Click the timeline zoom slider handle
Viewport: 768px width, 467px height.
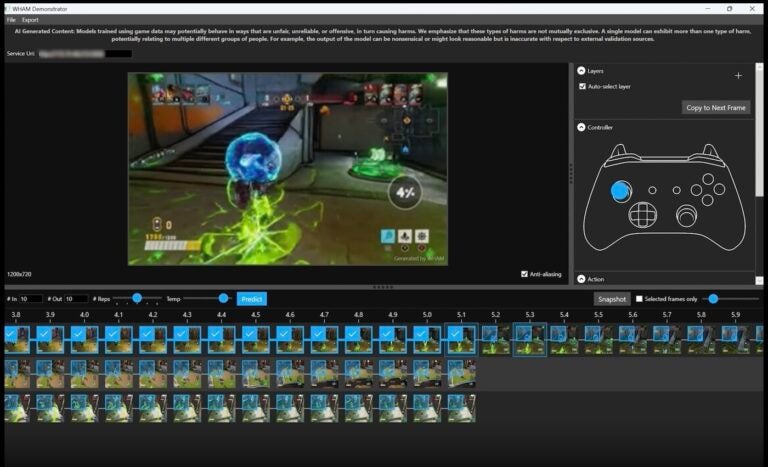[713, 298]
